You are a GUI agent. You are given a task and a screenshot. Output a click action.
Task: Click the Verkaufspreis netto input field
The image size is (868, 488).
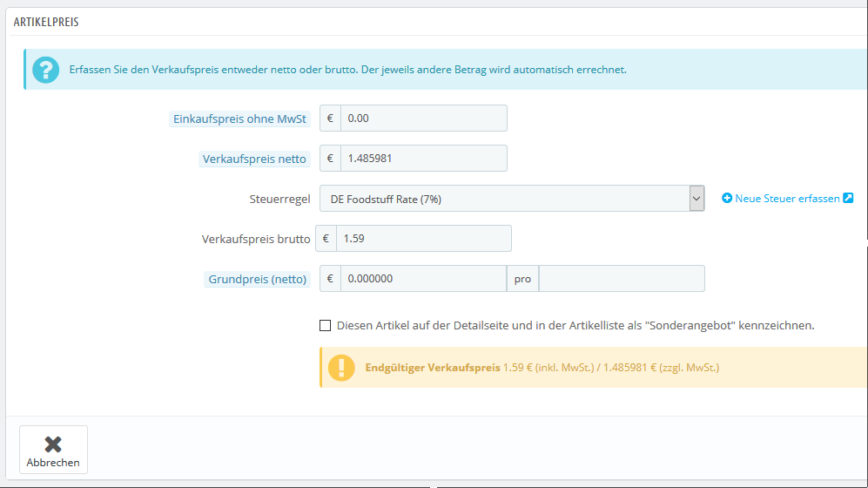(x=423, y=159)
